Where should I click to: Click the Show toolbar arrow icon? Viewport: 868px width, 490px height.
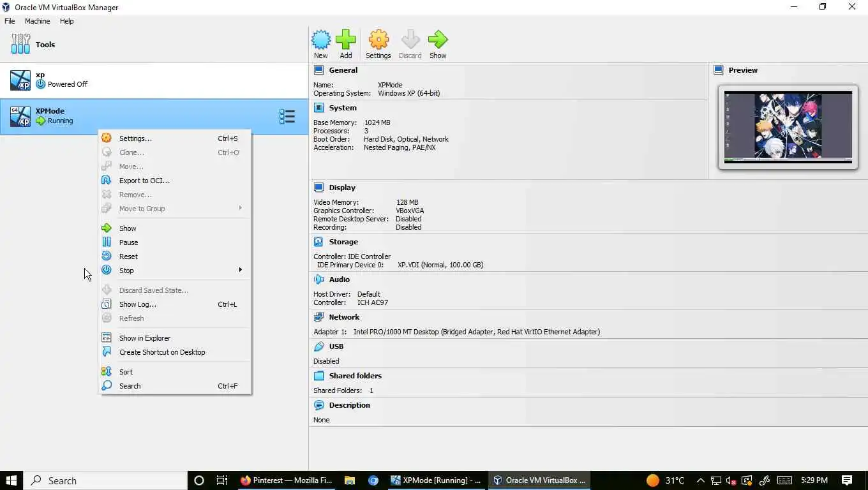(438, 40)
